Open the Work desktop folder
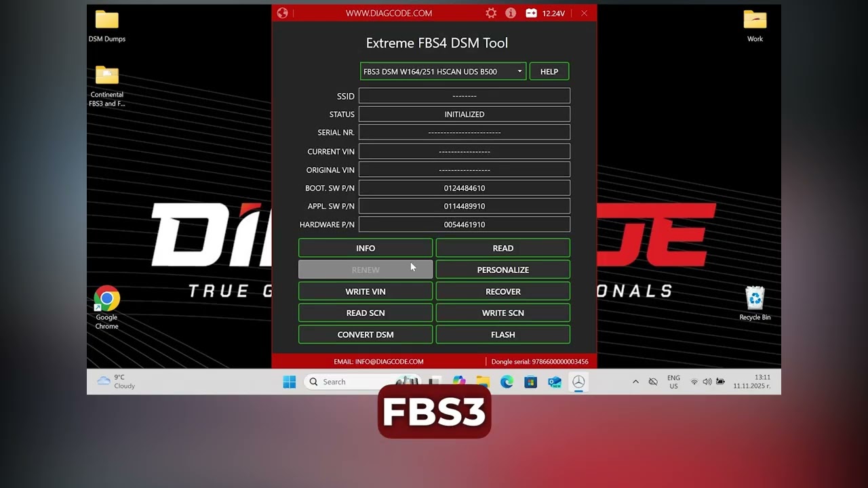 point(755,26)
